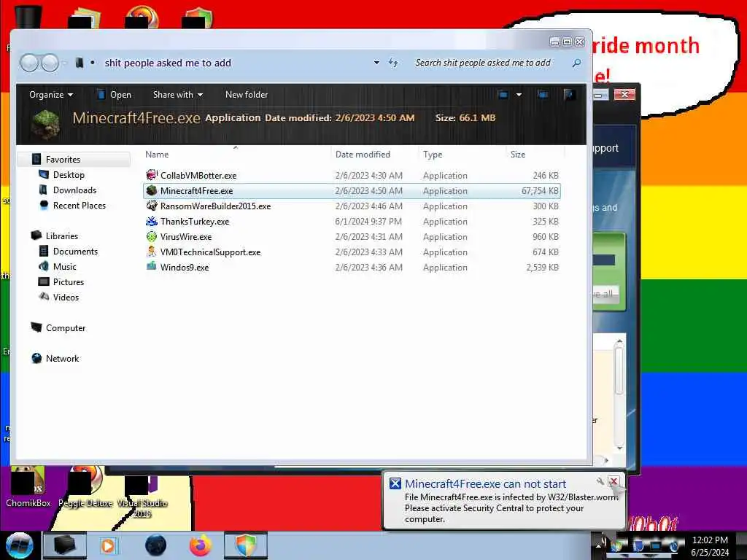Open Music library in sidebar
Viewport: 747px width, 560px height.
pos(64,266)
